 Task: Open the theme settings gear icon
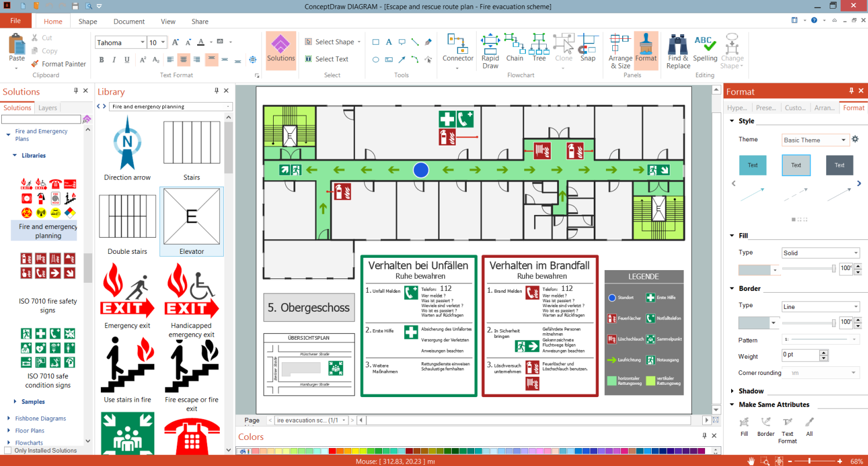tap(855, 140)
